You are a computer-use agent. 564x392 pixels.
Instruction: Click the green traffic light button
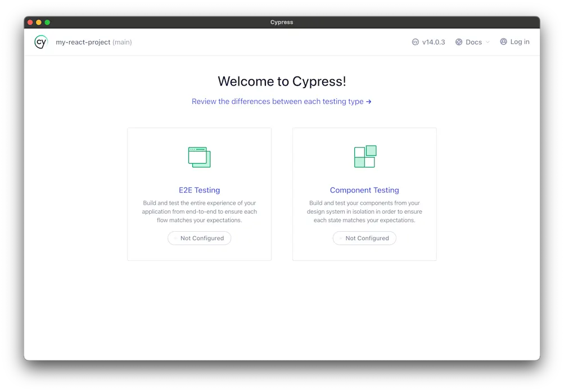47,22
